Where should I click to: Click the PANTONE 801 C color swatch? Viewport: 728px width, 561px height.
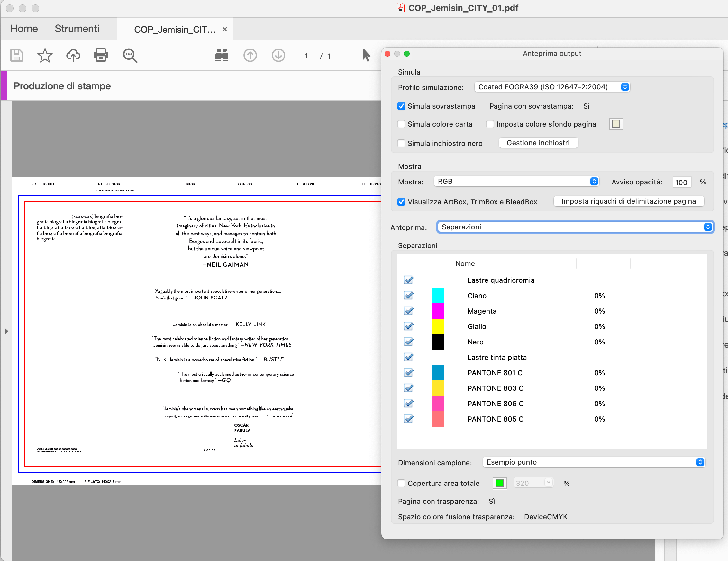(x=438, y=372)
